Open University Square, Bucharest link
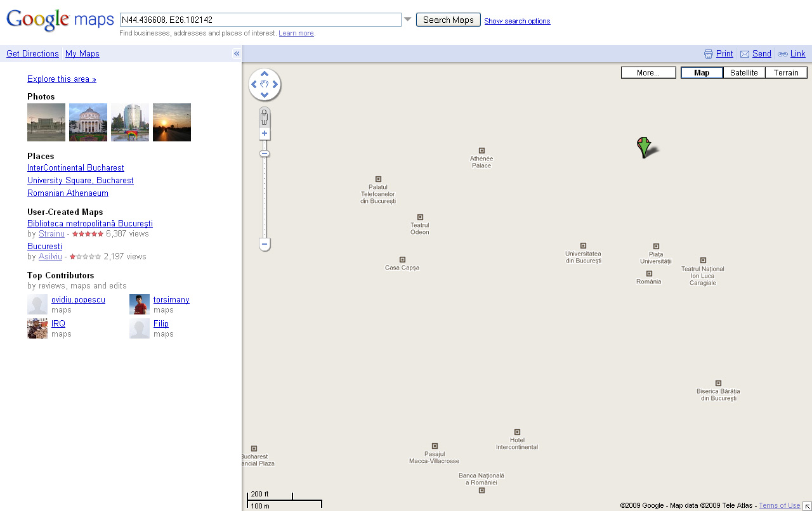 pyautogui.click(x=81, y=181)
